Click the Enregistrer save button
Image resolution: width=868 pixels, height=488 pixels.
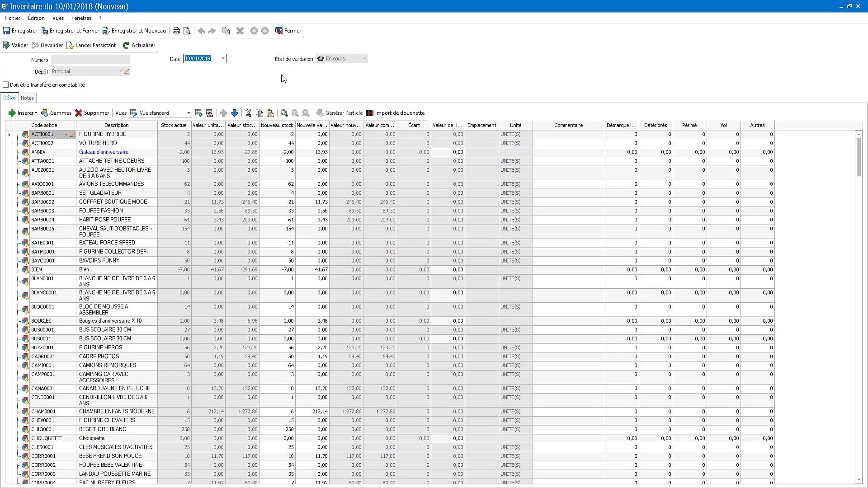tap(20, 31)
